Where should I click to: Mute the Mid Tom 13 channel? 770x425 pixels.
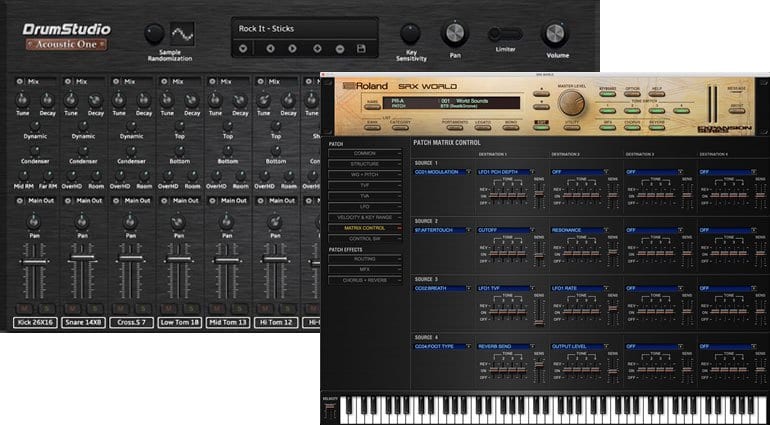(x=215, y=309)
